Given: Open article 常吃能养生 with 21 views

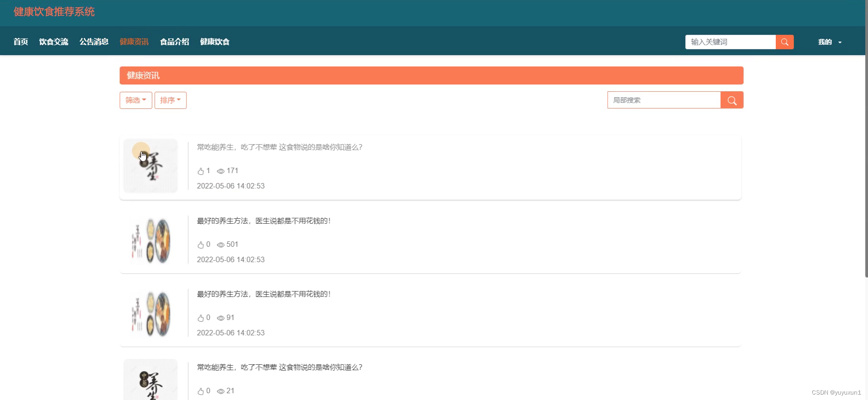Looking at the screenshot, I should [279, 367].
